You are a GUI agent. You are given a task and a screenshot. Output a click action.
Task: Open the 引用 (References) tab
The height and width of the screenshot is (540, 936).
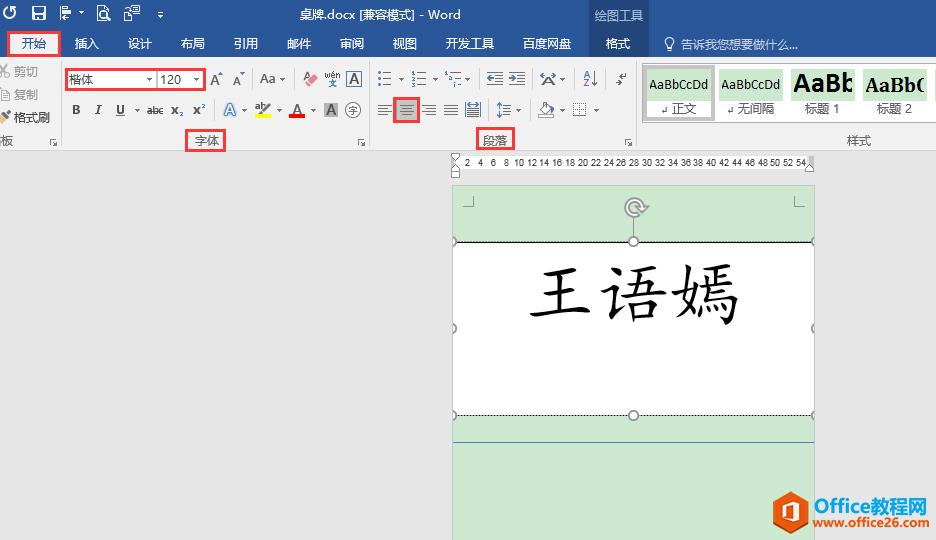(x=246, y=44)
